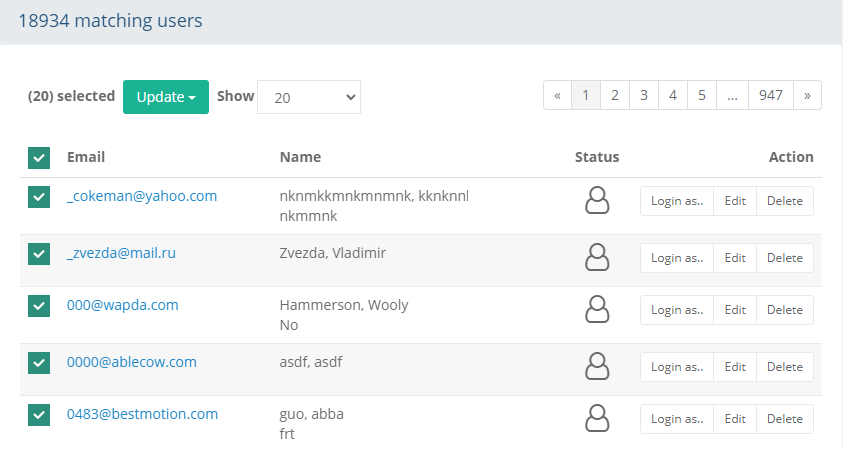This screenshot has height=449, width=843.
Task: Click the status icon for 000@wapda.com
Action: click(x=597, y=310)
